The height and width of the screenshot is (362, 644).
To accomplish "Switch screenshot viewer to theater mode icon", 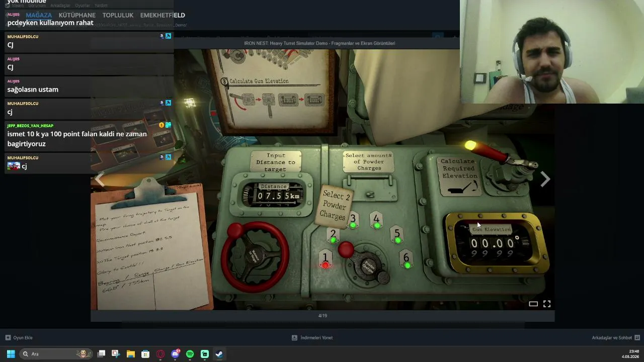I will (533, 304).
